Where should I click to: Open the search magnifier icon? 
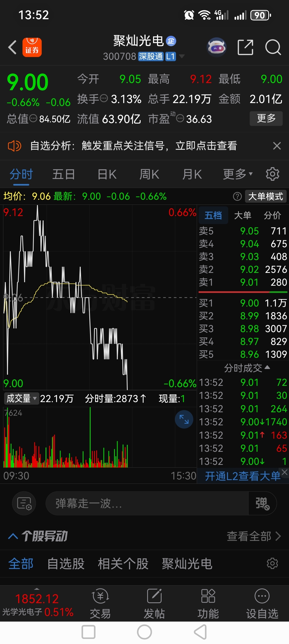tap(273, 47)
